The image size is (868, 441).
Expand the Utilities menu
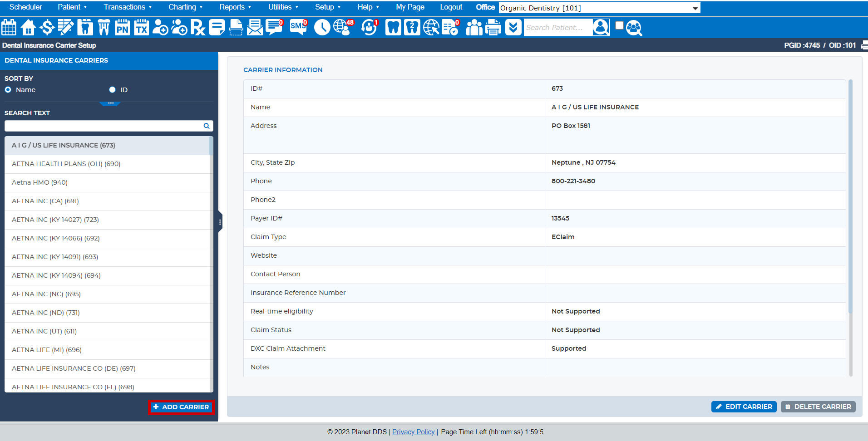tap(283, 7)
